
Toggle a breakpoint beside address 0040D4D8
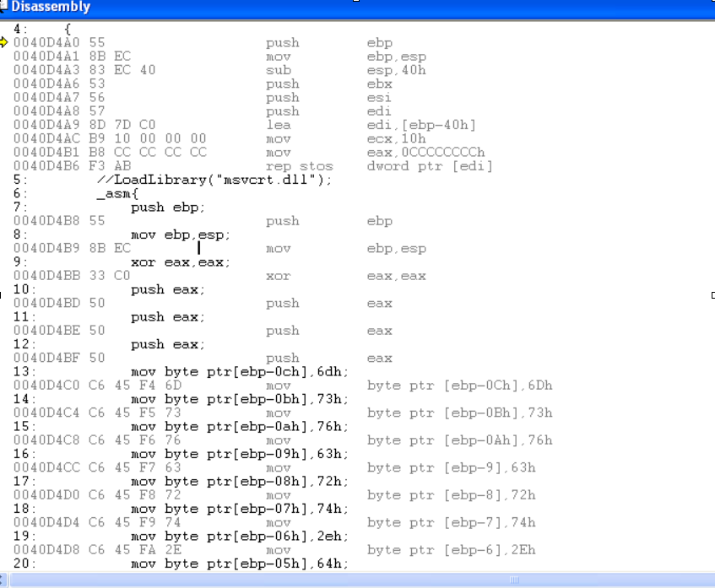point(4,549)
